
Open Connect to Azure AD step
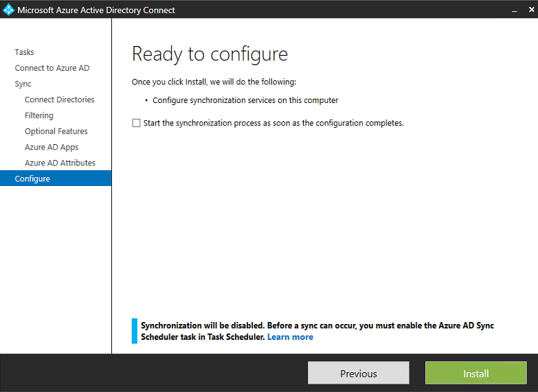coord(52,68)
